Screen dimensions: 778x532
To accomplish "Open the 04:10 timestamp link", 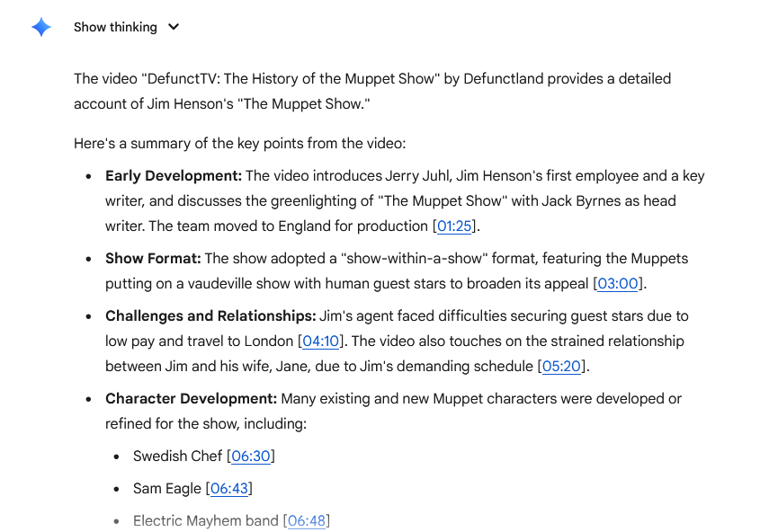I will (x=320, y=341).
